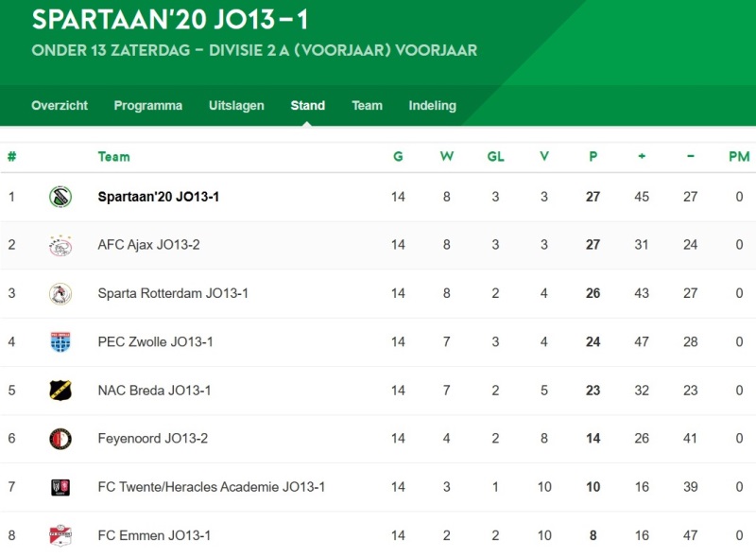Click the Team column header
756x557 pixels.
click(x=113, y=156)
